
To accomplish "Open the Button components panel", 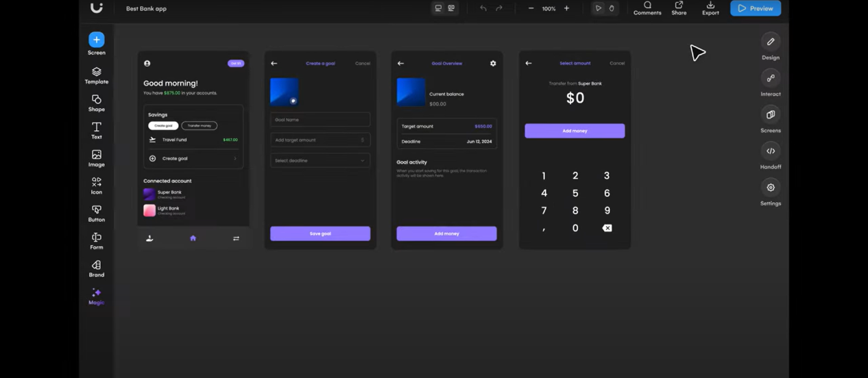I will (97, 214).
